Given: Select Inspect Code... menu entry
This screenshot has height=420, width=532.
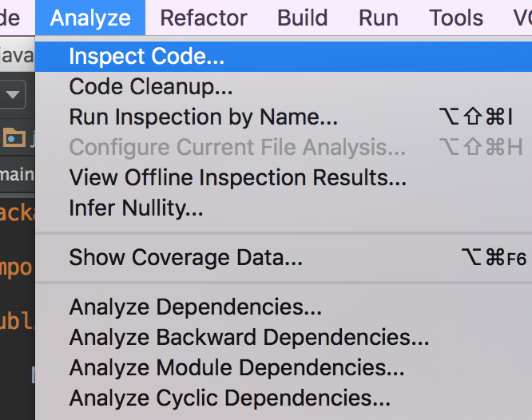Looking at the screenshot, I should (x=147, y=56).
